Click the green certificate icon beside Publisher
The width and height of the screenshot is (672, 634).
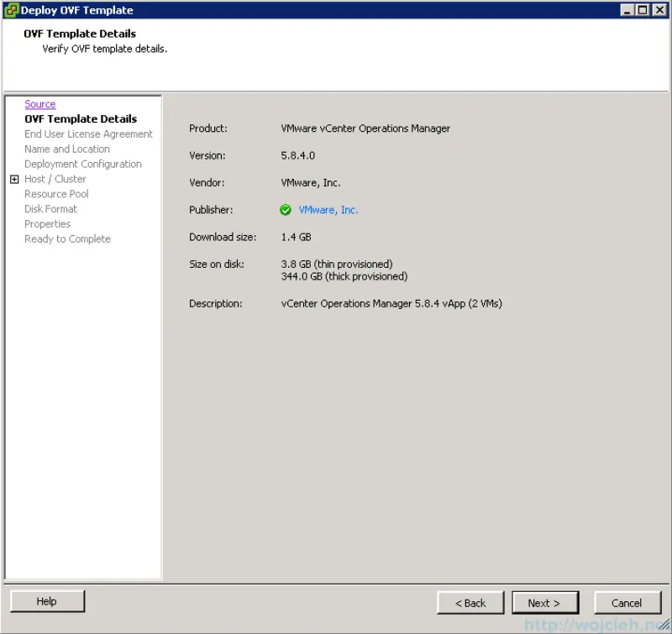click(286, 210)
